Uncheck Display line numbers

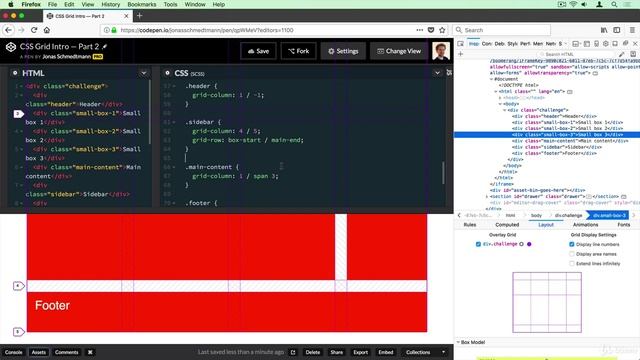point(571,244)
